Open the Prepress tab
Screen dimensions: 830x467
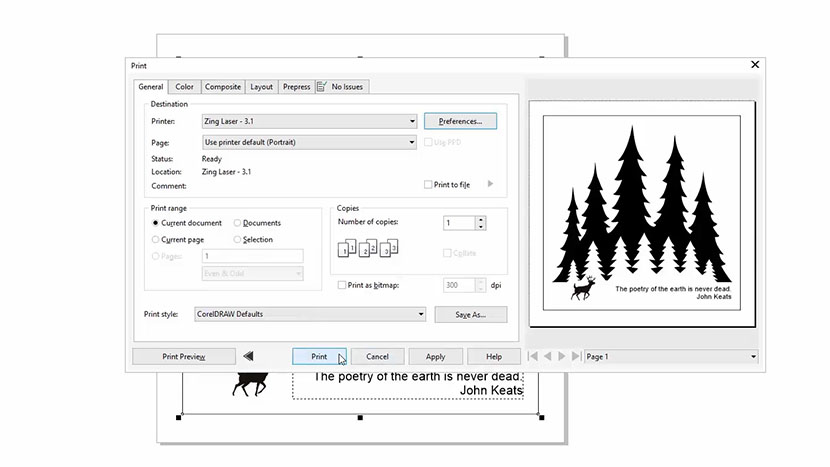[x=296, y=87]
